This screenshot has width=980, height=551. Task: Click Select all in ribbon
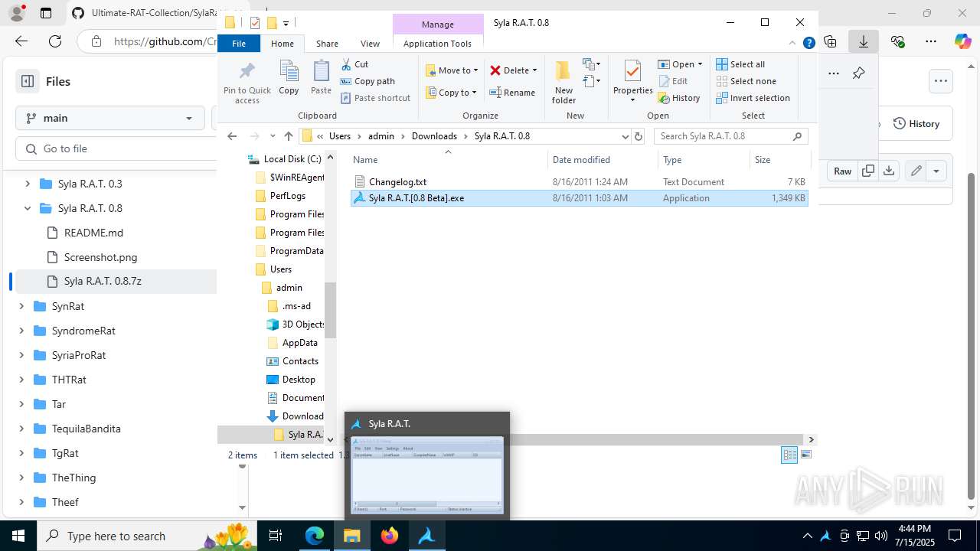tap(740, 64)
